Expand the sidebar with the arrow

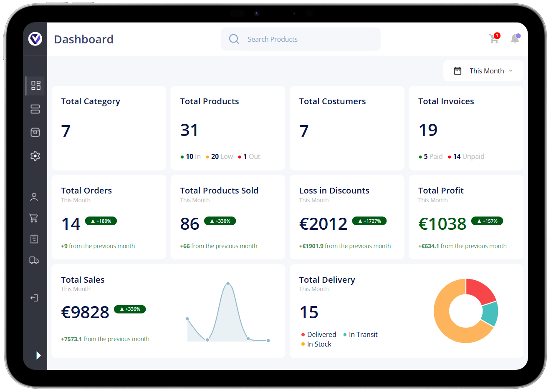[38, 355]
